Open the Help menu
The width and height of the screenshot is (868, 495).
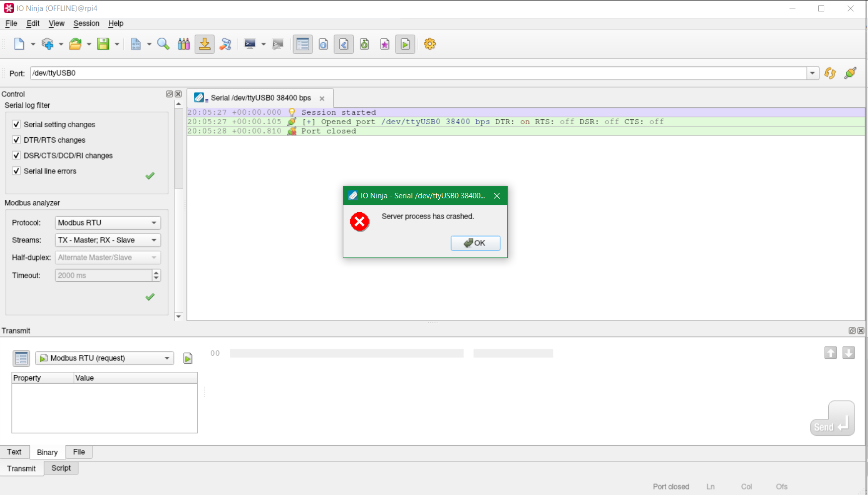pos(116,23)
